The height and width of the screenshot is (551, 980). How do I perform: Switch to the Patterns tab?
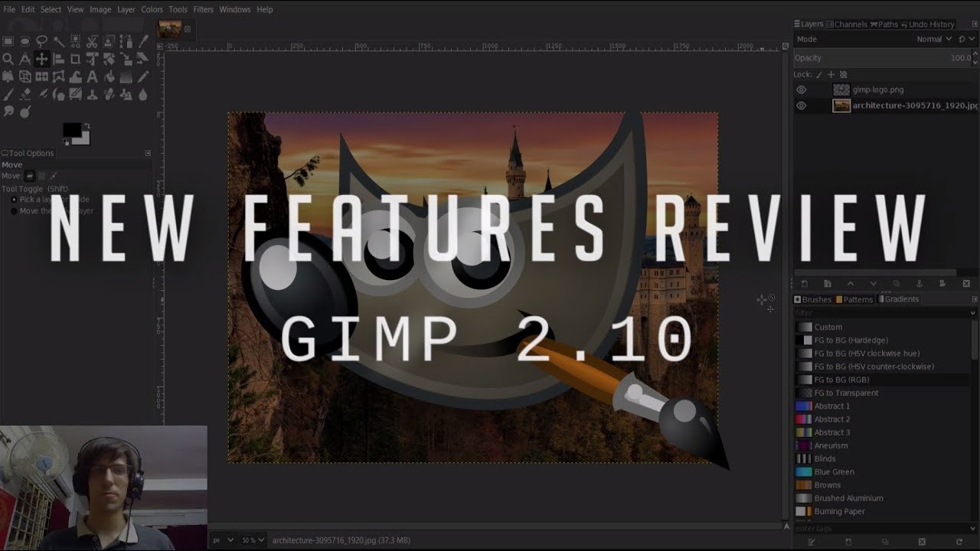coord(854,299)
